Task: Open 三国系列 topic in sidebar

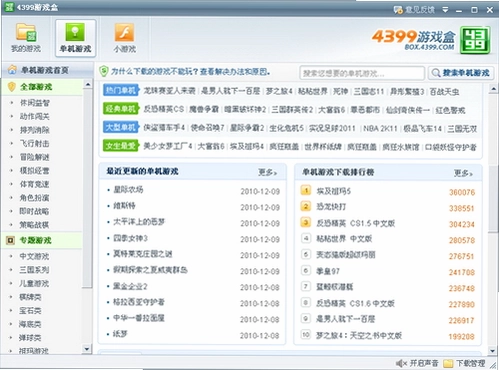Action: pos(34,270)
